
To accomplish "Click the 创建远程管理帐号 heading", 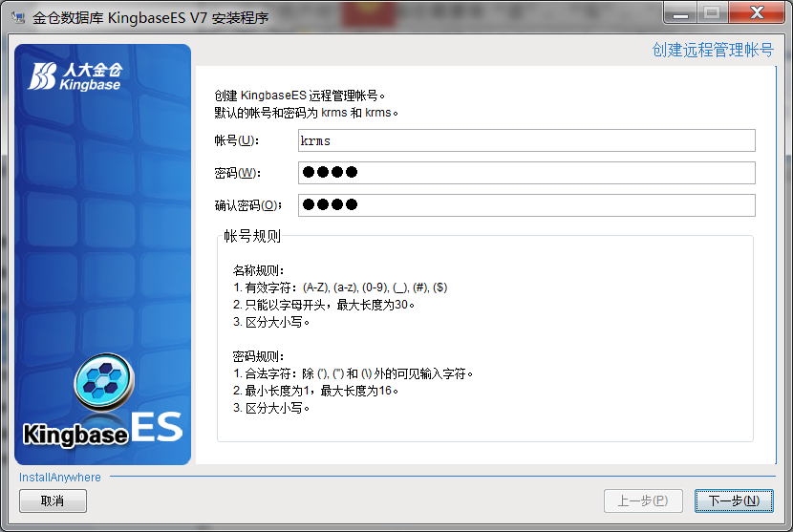I will click(x=713, y=50).
